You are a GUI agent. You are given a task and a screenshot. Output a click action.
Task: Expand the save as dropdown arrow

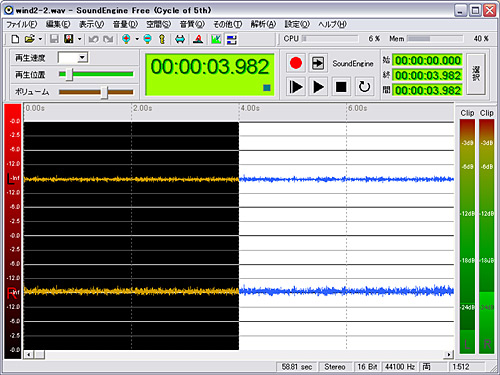click(79, 39)
